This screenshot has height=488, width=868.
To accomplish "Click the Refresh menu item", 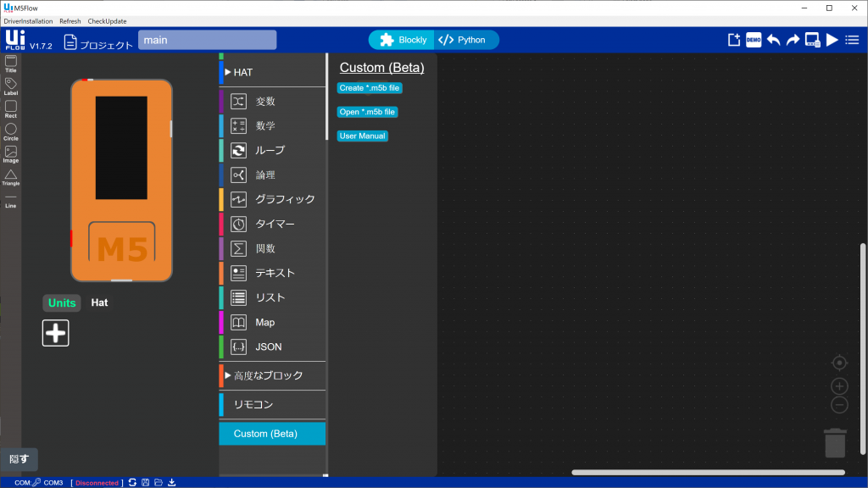I will [x=70, y=20].
